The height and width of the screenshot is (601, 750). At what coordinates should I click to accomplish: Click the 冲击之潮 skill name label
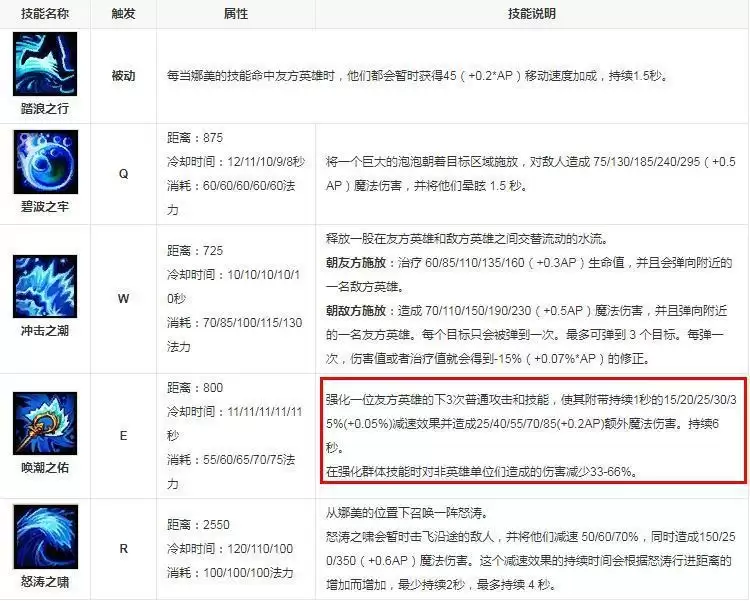[x=45, y=331]
